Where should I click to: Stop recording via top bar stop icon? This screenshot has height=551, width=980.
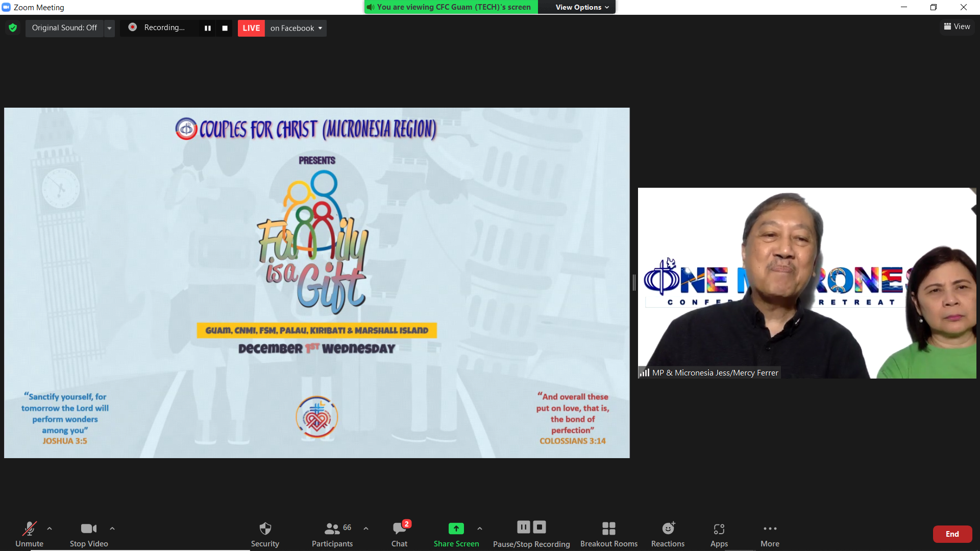pyautogui.click(x=225, y=28)
